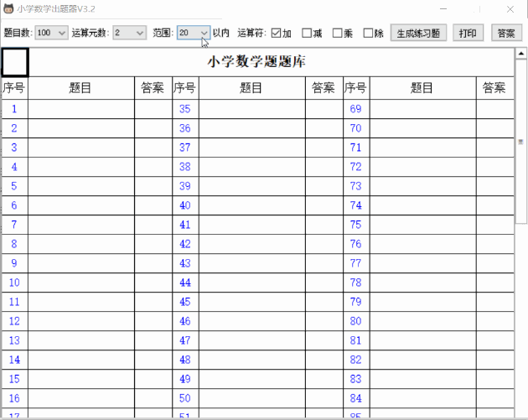This screenshot has height=420, width=528.
Task: Click the first 答案 column header
Action: click(x=153, y=88)
